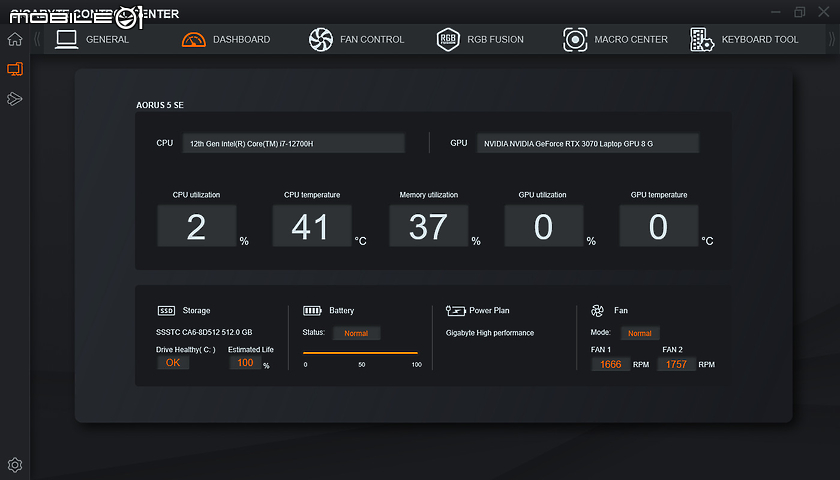
Task: Click the battery level progress bar
Action: pos(360,353)
